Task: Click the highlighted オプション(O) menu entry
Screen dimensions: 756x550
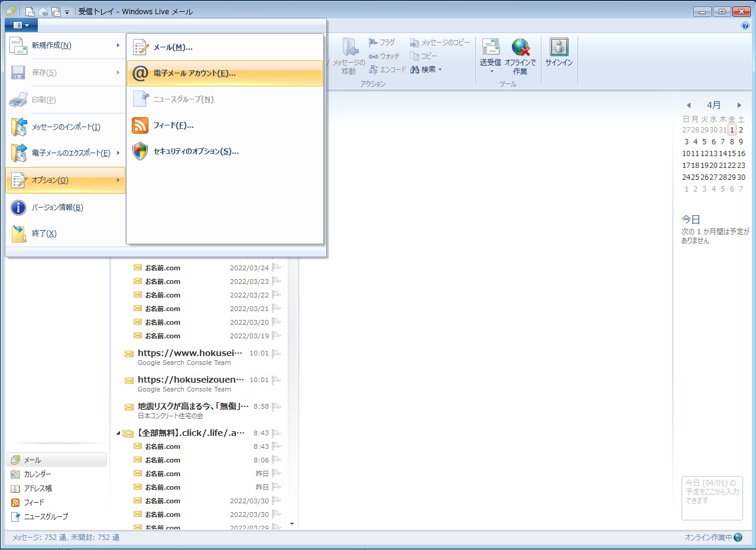Action: click(x=65, y=180)
